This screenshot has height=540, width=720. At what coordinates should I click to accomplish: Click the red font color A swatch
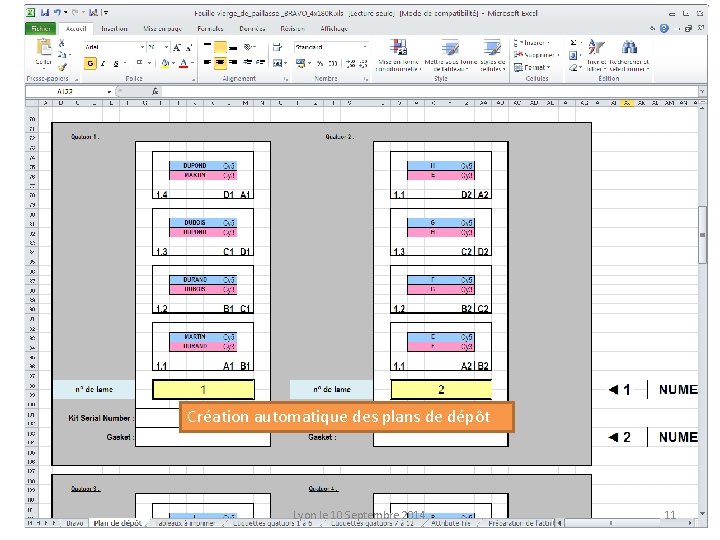tap(184, 63)
